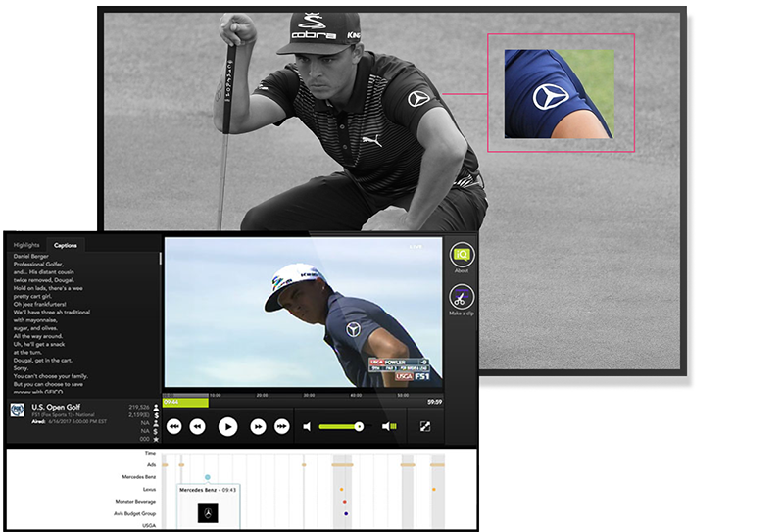
Task: Click the captions panel scrollbar
Action: (x=160, y=259)
